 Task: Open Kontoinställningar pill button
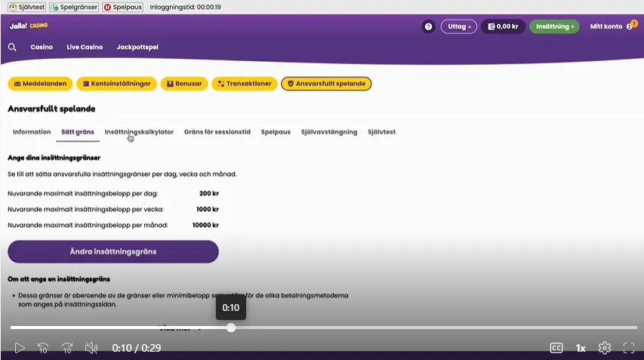pos(116,84)
